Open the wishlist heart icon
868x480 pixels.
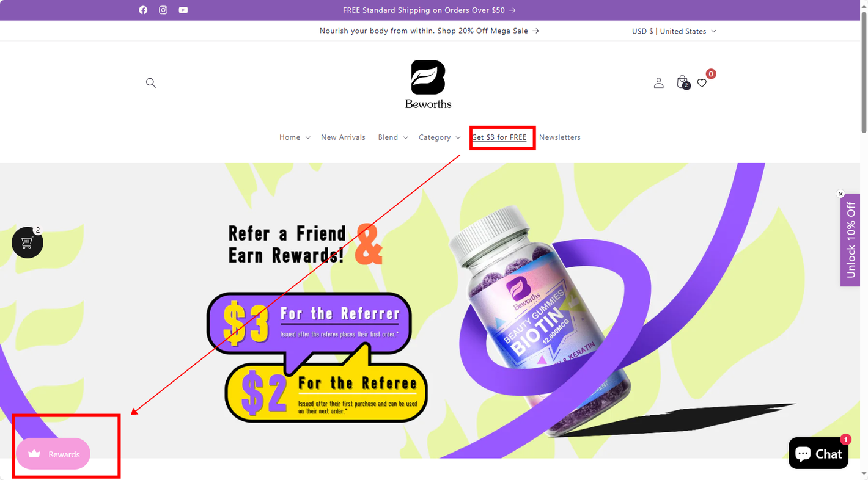tap(702, 82)
